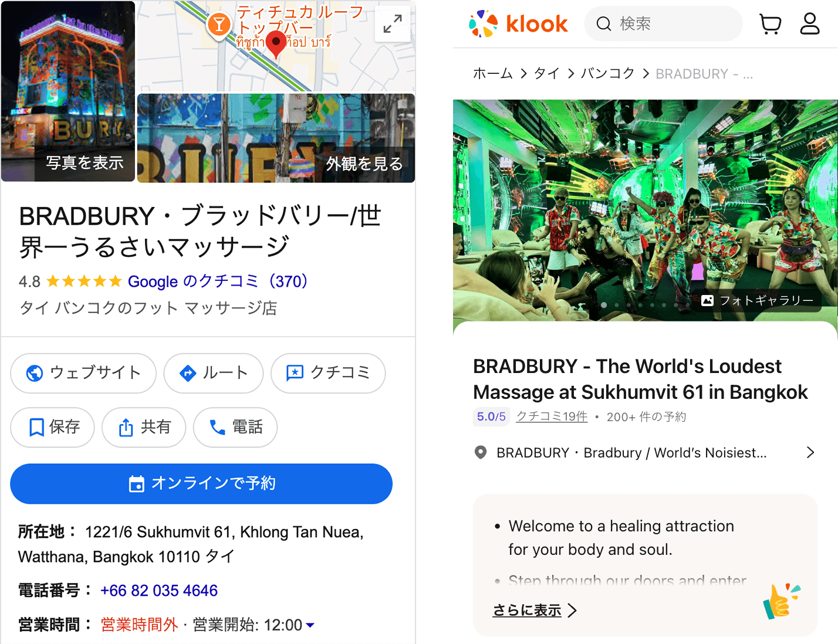Viewport: 838px width, 644px height.
Task: Click the red map location pin
Action: pyautogui.click(x=276, y=44)
